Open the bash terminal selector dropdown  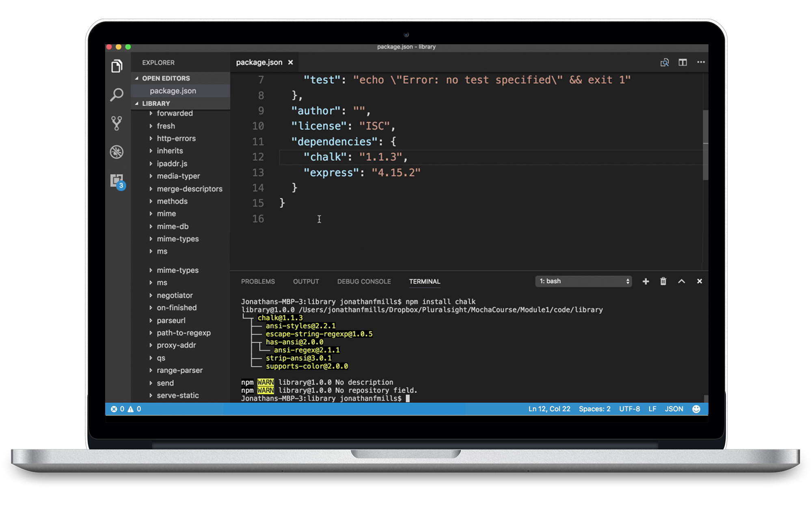point(583,281)
